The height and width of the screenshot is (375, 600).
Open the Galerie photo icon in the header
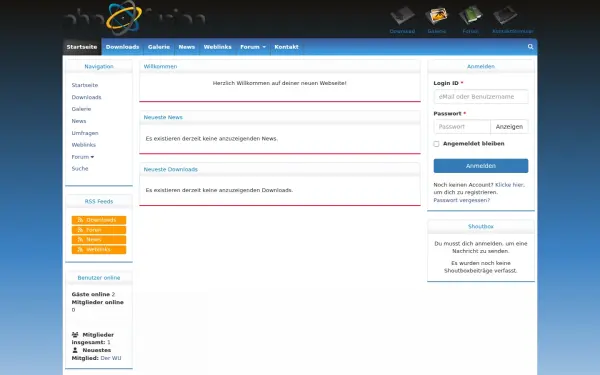tap(437, 16)
